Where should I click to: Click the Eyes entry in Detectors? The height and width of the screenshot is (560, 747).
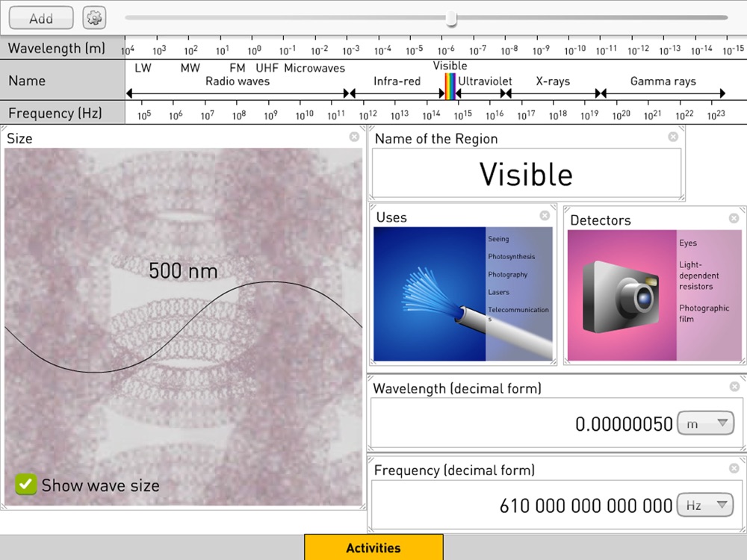pos(688,243)
